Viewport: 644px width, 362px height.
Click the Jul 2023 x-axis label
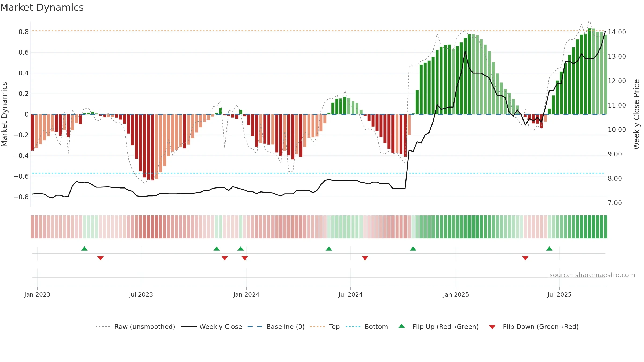(141, 294)
